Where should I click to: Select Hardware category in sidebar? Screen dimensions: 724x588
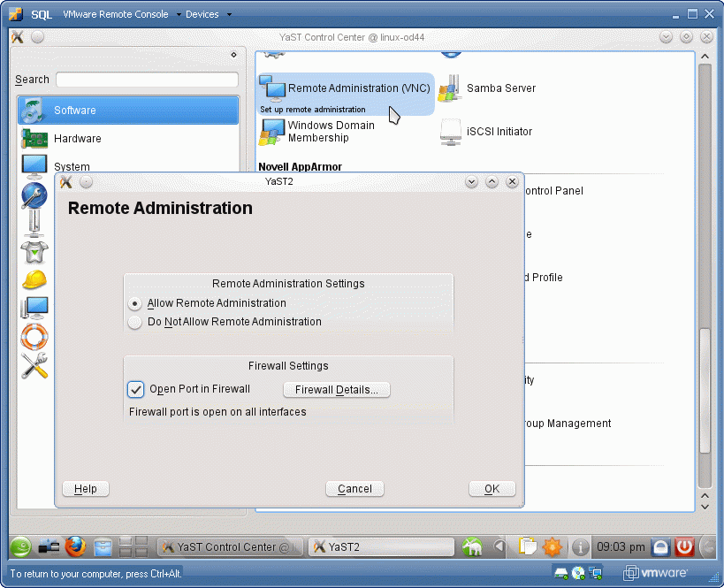[x=128, y=139]
